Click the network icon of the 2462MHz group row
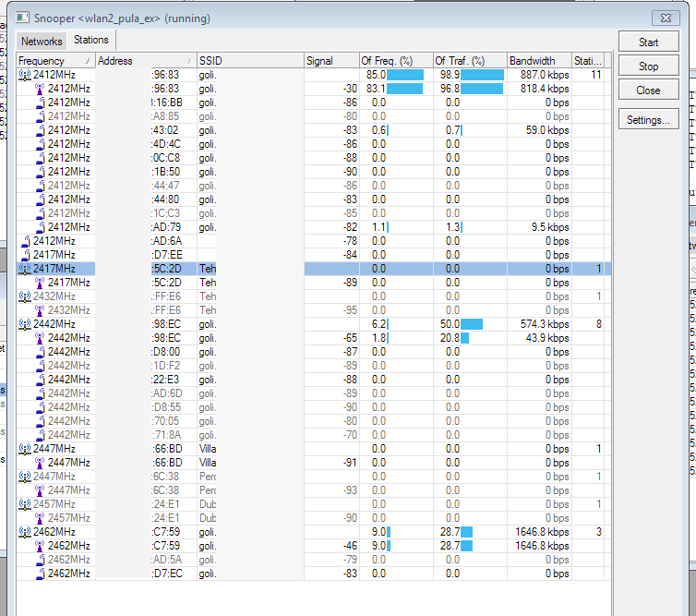The width and height of the screenshot is (696, 616). pyautogui.click(x=25, y=532)
